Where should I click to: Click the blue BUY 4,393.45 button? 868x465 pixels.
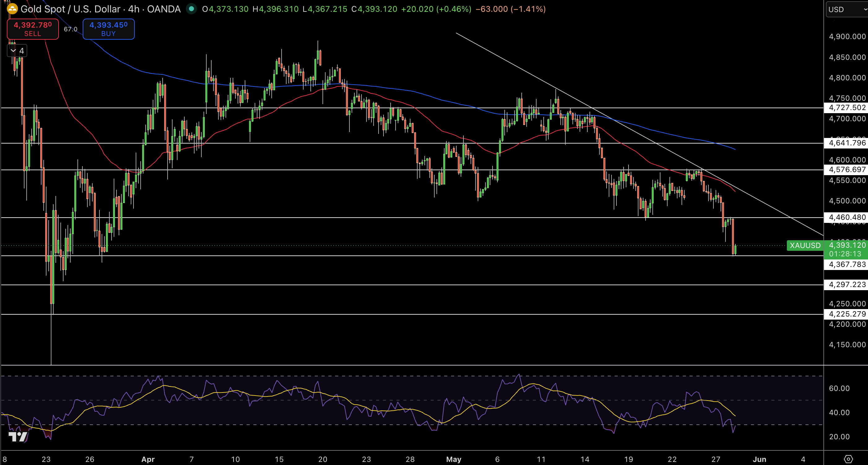point(108,29)
